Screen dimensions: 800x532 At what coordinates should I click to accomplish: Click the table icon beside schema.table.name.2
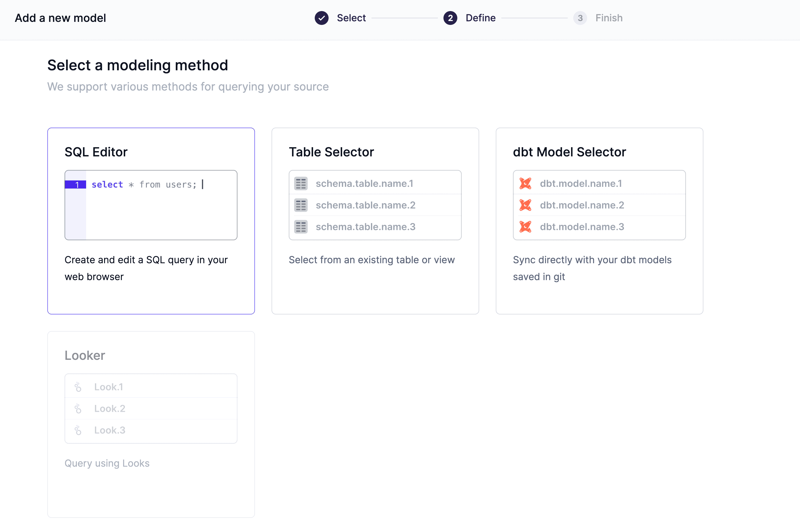pyautogui.click(x=301, y=205)
